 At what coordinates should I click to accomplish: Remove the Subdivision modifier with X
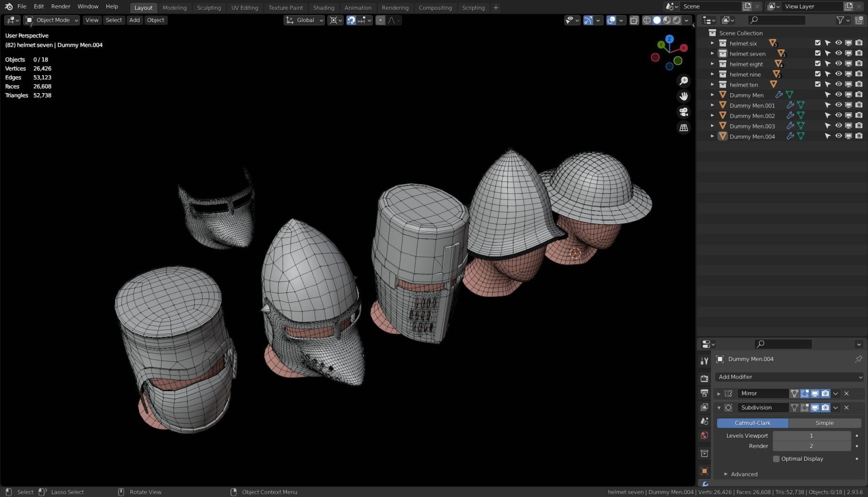tap(847, 408)
